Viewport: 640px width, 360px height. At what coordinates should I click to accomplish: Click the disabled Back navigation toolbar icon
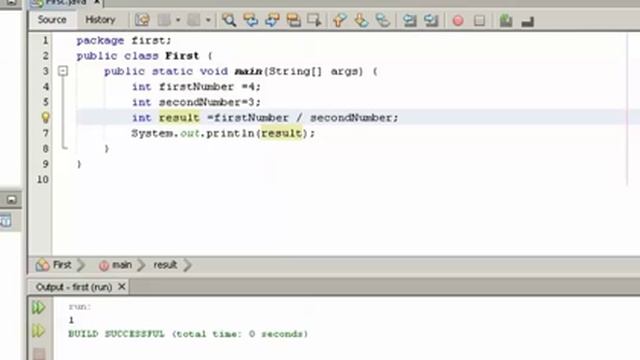coord(164,20)
